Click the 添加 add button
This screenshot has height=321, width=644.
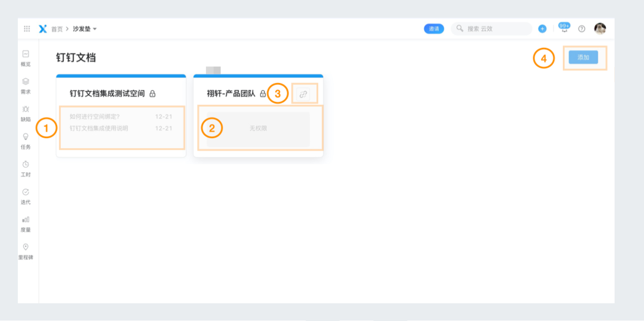pyautogui.click(x=583, y=57)
